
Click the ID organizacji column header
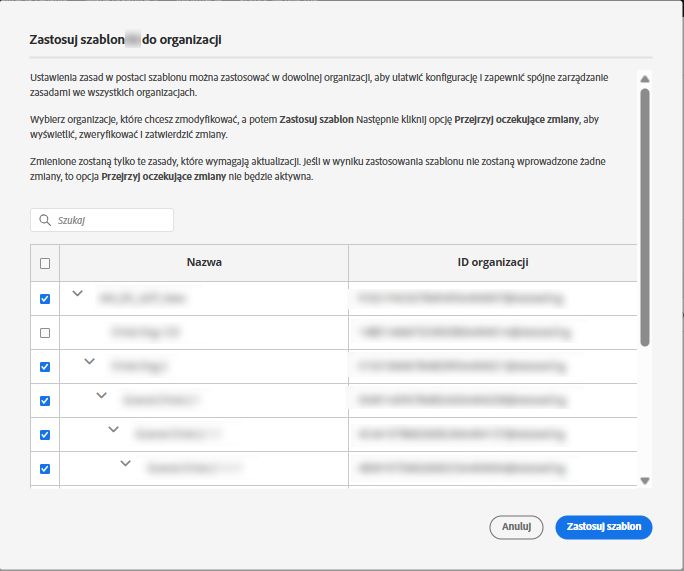[492, 263]
